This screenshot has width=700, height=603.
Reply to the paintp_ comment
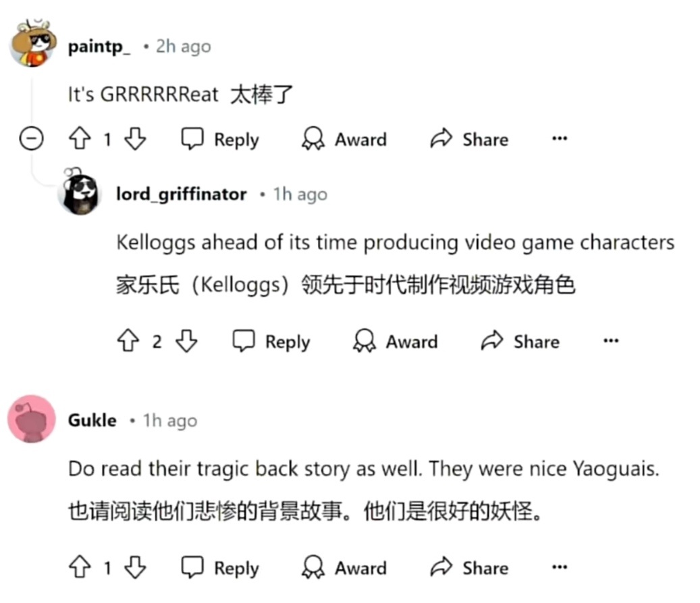pyautogui.click(x=220, y=139)
